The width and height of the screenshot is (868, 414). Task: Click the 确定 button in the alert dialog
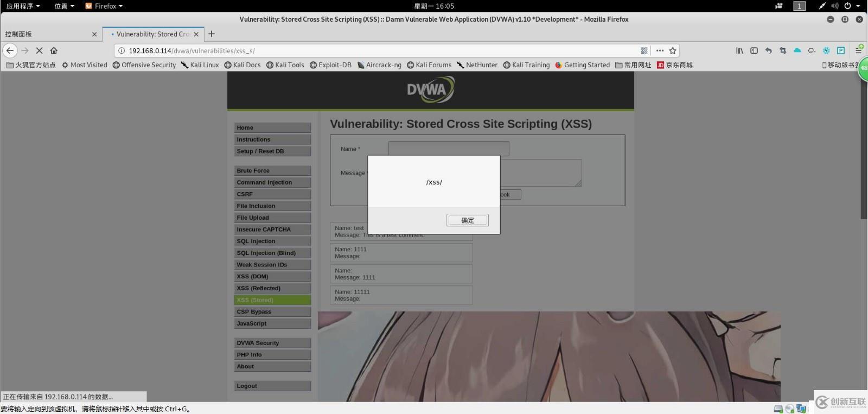pos(467,220)
